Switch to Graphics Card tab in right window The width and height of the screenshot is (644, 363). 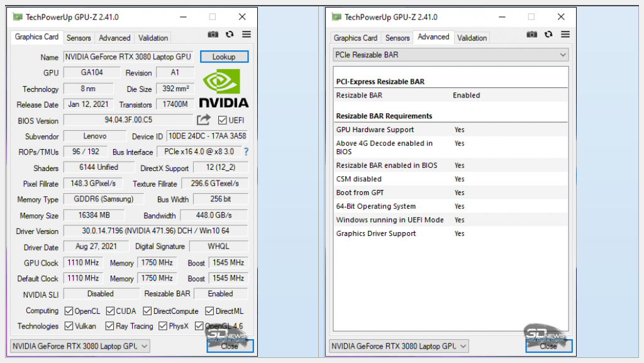pyautogui.click(x=355, y=38)
